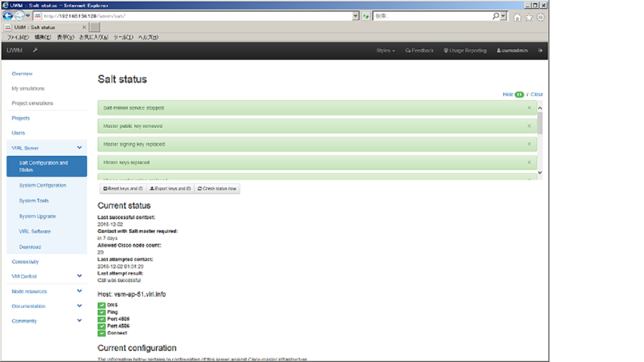Click the Reset keys and ID button

123,189
